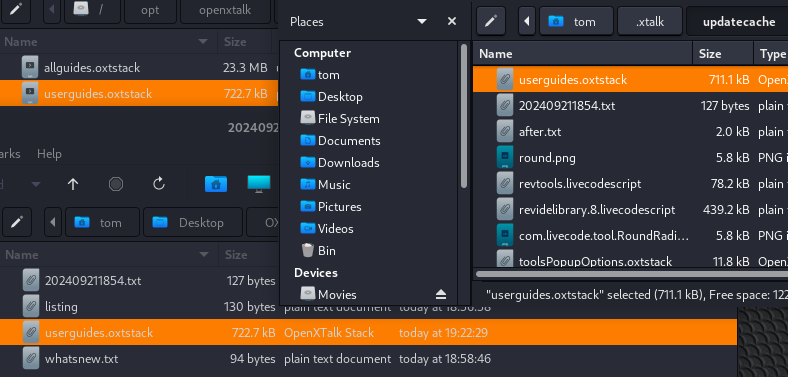Select round.png image icon
The width and height of the screenshot is (788, 377).
[505, 158]
